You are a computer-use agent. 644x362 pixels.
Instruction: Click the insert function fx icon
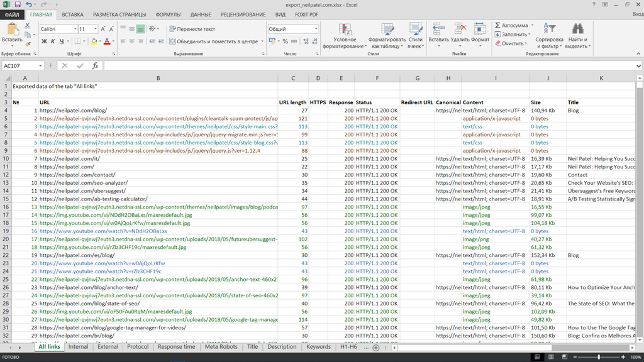coord(95,65)
